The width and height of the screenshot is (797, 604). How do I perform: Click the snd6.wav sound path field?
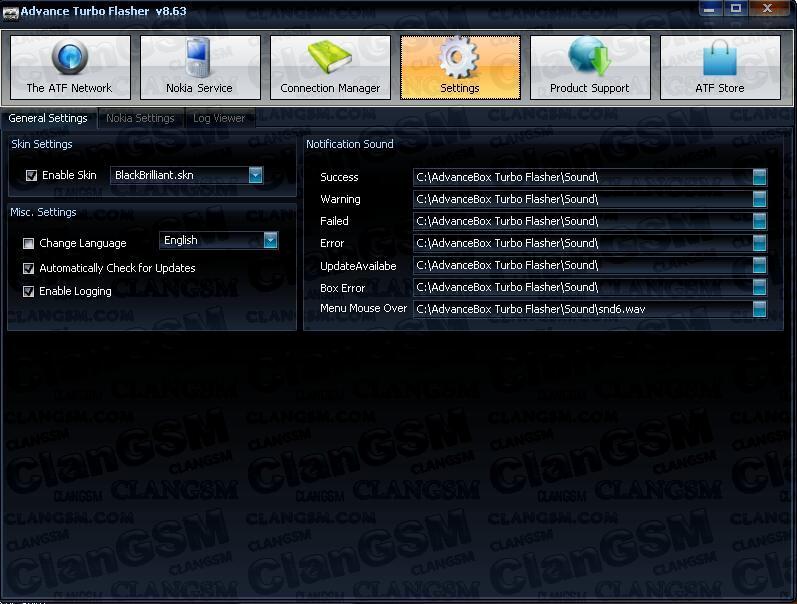(x=583, y=309)
